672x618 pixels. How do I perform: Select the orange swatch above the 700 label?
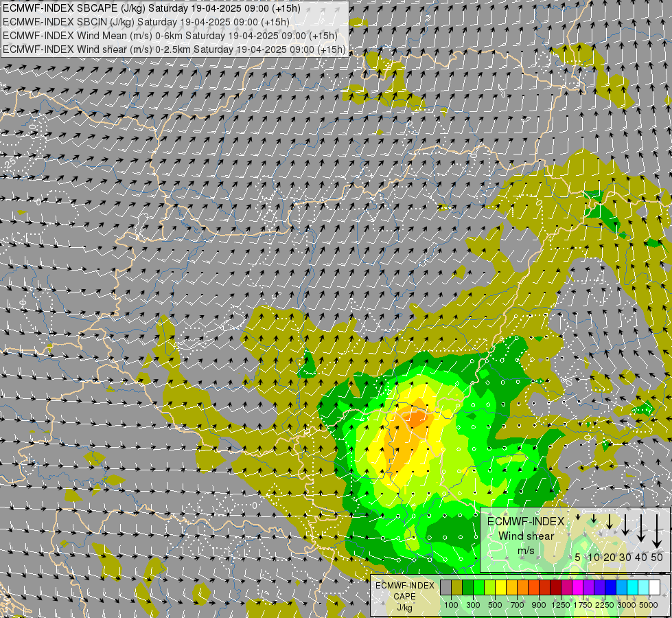[523, 587]
